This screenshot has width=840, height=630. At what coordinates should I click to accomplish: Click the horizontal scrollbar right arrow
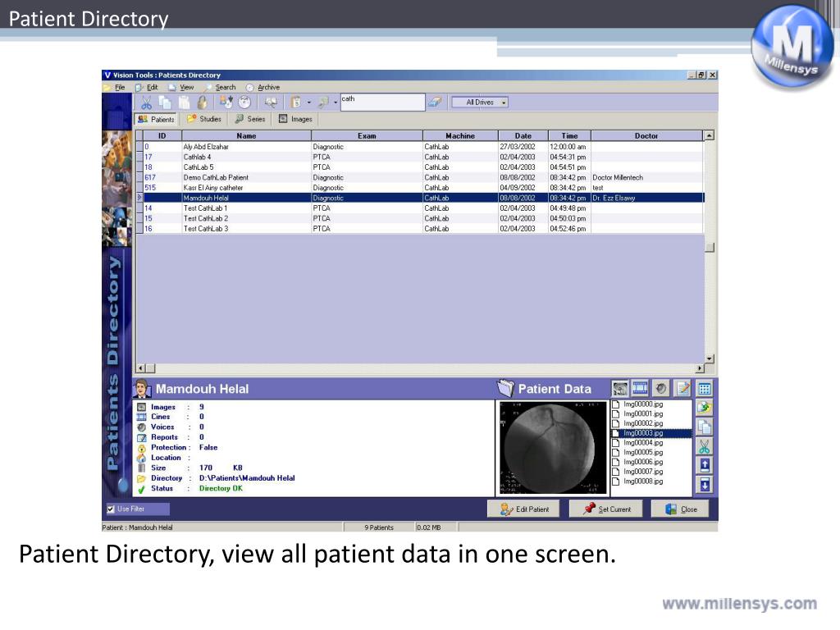(699, 368)
